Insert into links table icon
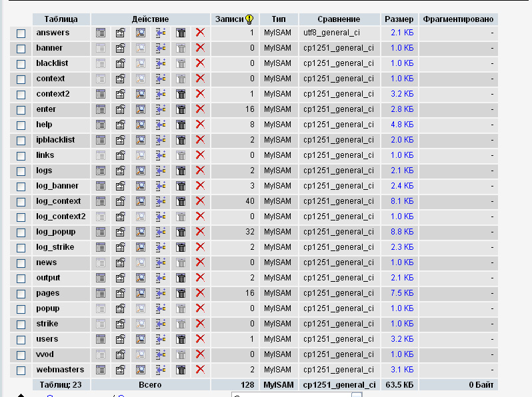Screen dimensions: 532x397 [161, 155]
